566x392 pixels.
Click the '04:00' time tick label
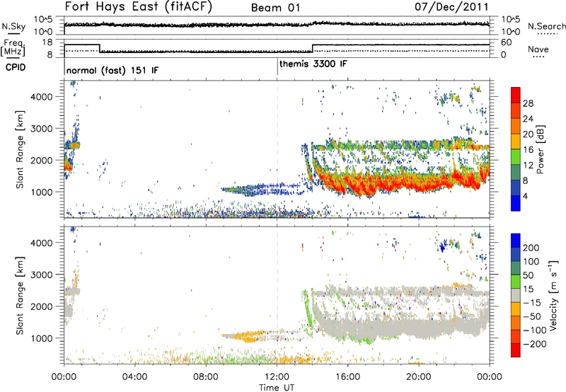(x=134, y=377)
